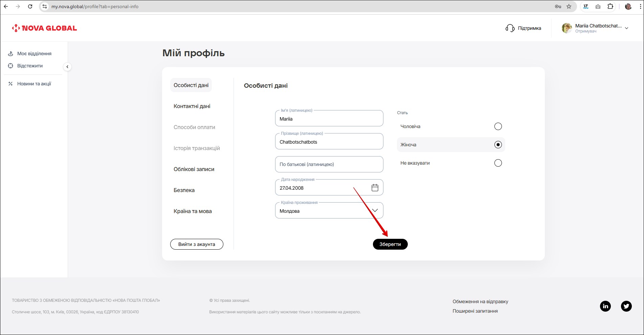Click the support headset icon
The image size is (644, 335).
tap(510, 28)
